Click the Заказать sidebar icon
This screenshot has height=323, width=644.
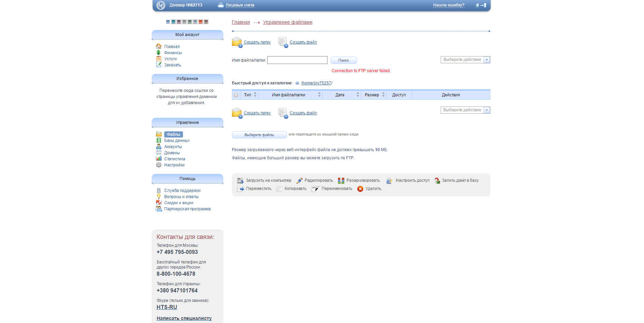(x=159, y=65)
